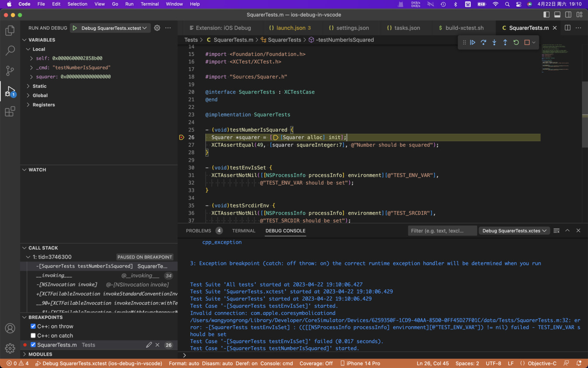This screenshot has width=588, height=368.
Task: Maximize the bottom panel size
Action: 567,230
